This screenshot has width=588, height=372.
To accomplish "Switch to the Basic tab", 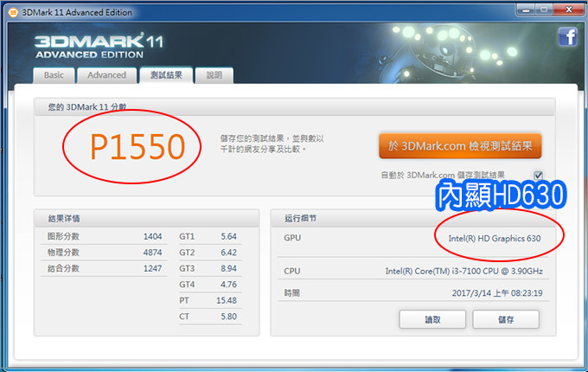I will point(54,75).
